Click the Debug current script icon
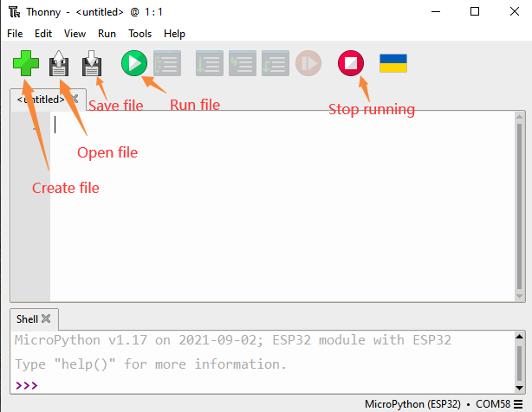Viewport: 532px width, 412px height. (167, 63)
